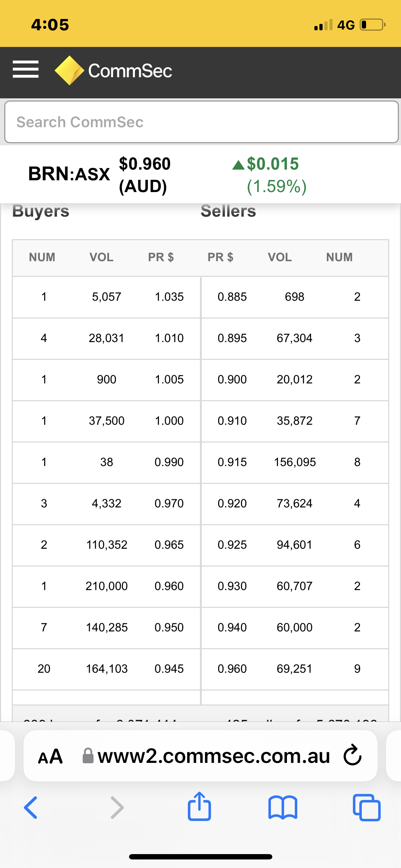
Task: Select seller volume 156,095 row
Action: click(x=295, y=462)
